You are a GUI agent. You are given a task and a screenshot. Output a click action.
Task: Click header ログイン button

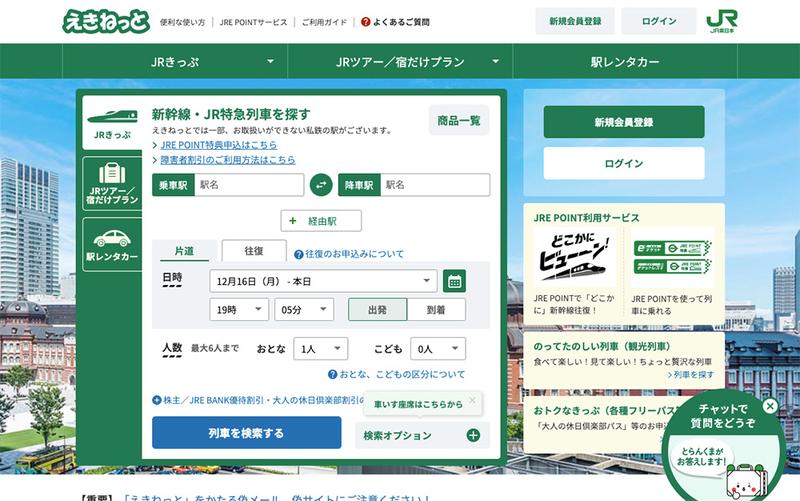pyautogui.click(x=659, y=21)
